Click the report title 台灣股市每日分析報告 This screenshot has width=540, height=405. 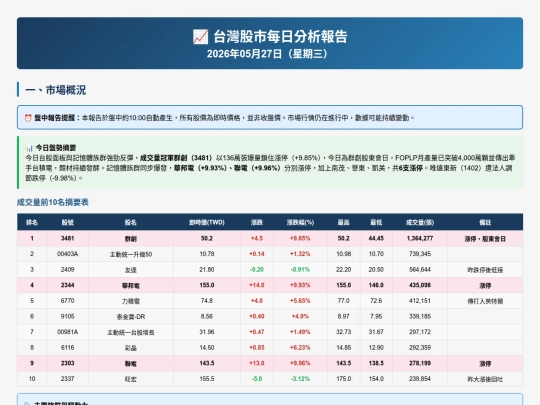click(280, 37)
